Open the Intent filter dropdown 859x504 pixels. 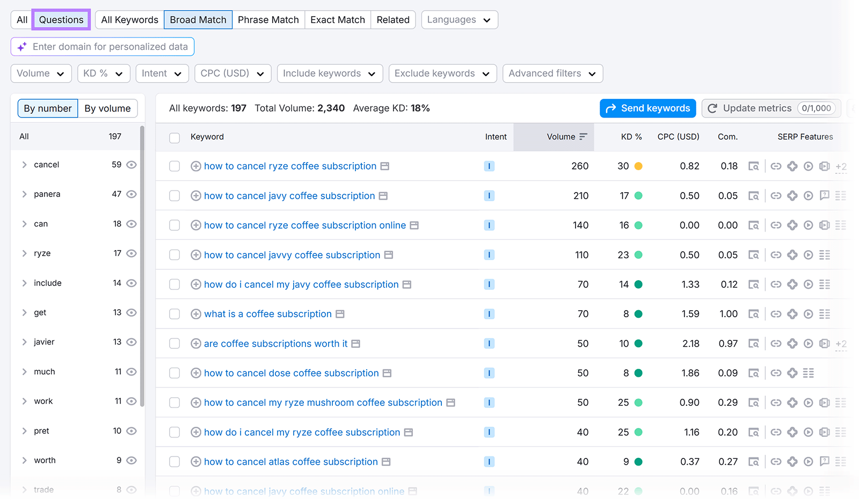162,74
